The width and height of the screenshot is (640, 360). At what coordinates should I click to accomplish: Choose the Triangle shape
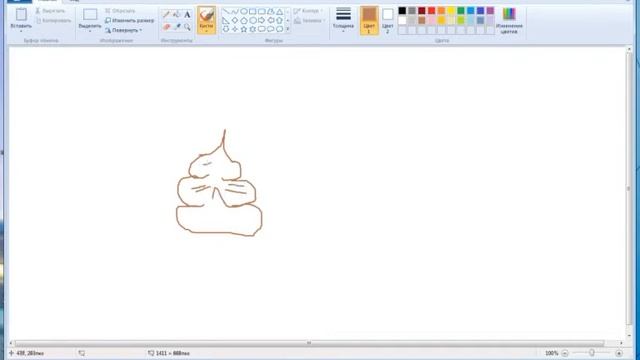pos(280,11)
